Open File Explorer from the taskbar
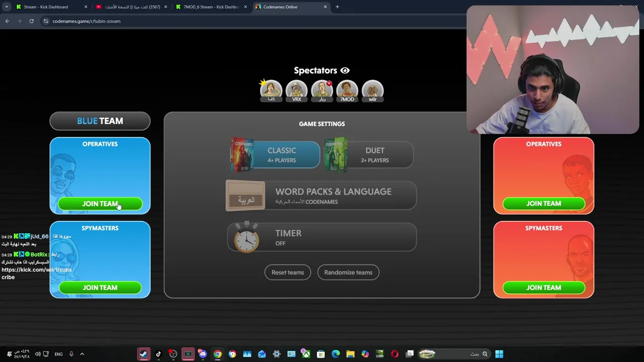 click(350, 354)
